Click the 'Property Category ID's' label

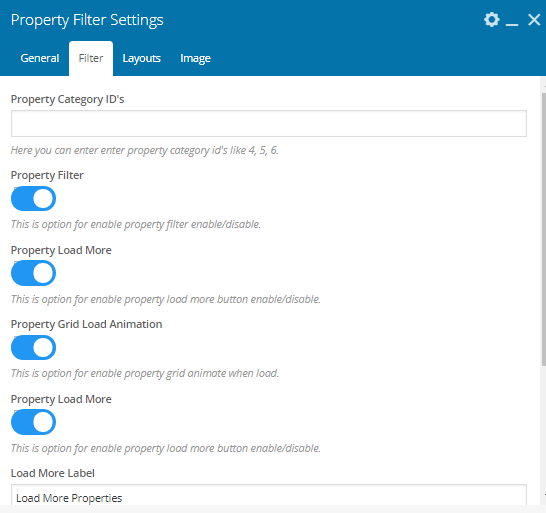point(68,100)
